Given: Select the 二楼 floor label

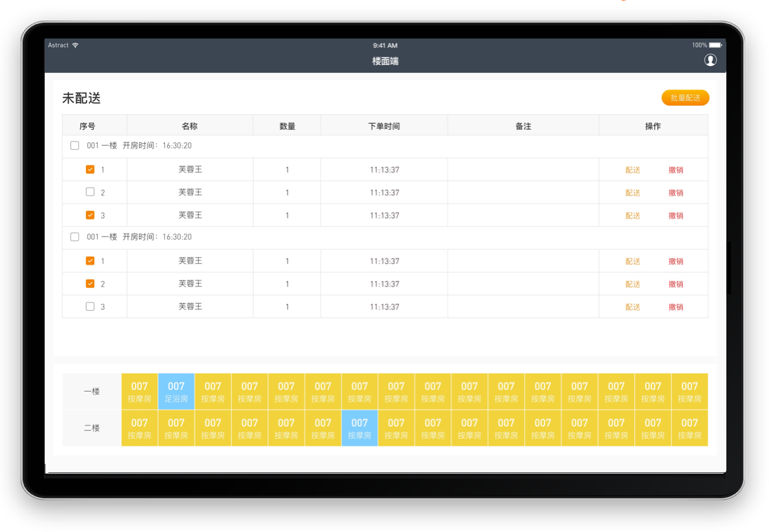Looking at the screenshot, I should 92,428.
